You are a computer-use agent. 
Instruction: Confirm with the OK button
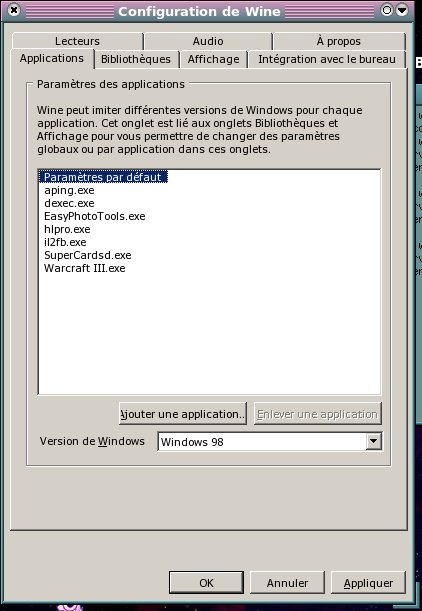click(x=206, y=583)
